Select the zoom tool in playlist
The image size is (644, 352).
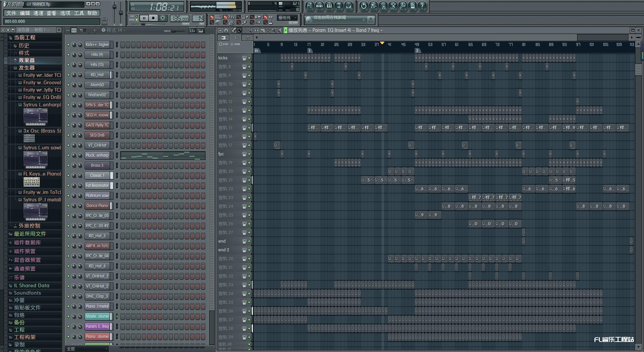274,30
